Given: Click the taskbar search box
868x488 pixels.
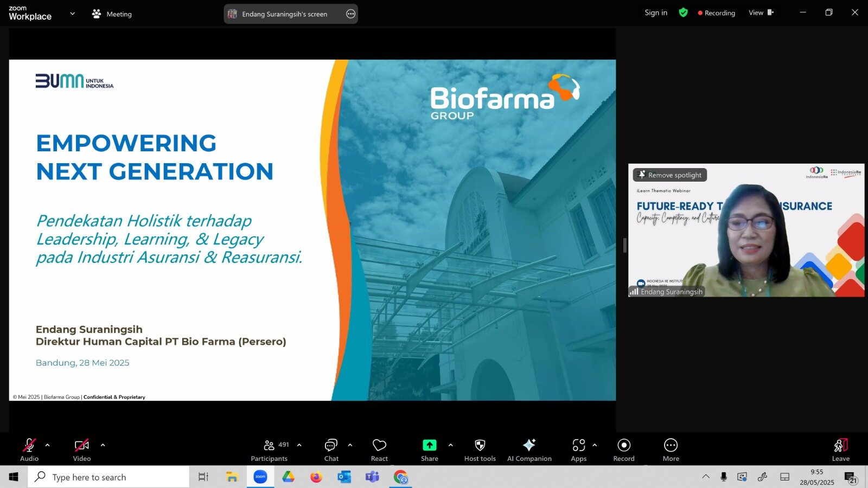Looking at the screenshot, I should click(x=108, y=477).
